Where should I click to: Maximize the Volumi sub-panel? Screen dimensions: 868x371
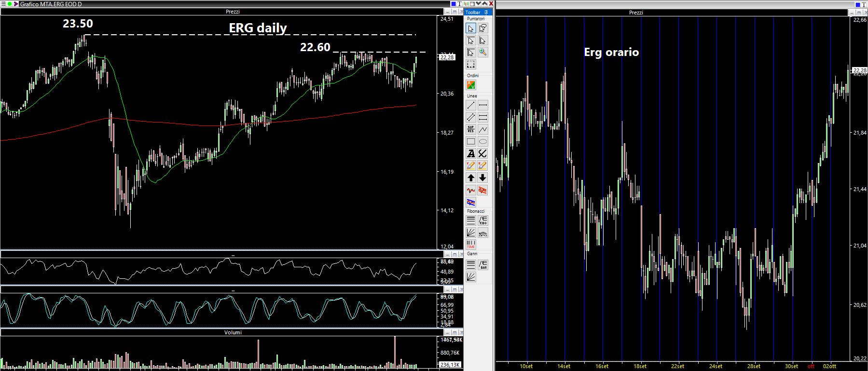[x=455, y=333]
